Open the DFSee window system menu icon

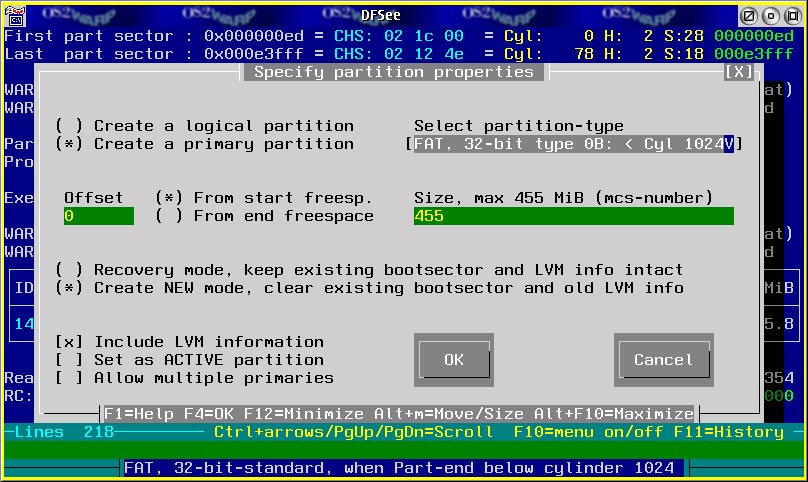click(15, 15)
